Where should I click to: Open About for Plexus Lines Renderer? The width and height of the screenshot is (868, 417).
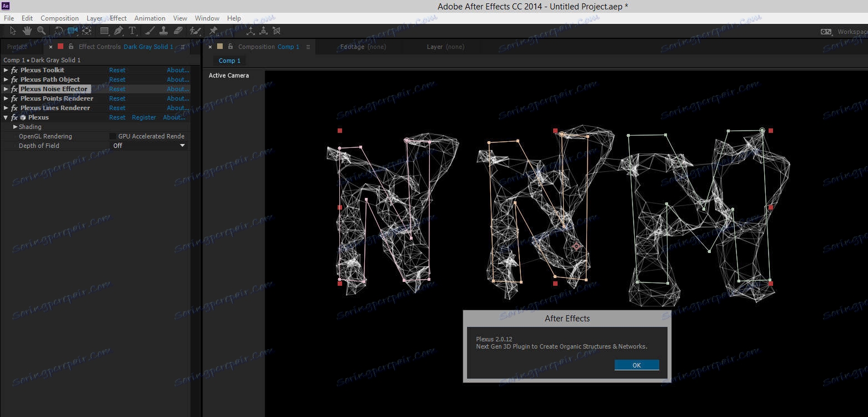[x=178, y=108]
